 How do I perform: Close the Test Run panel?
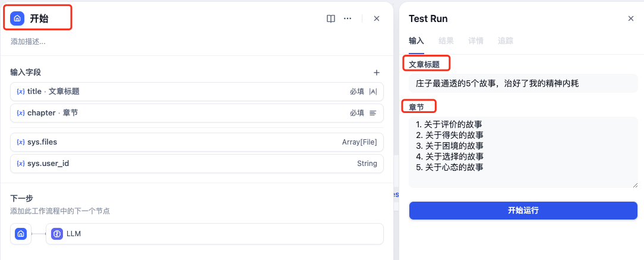coord(631,18)
